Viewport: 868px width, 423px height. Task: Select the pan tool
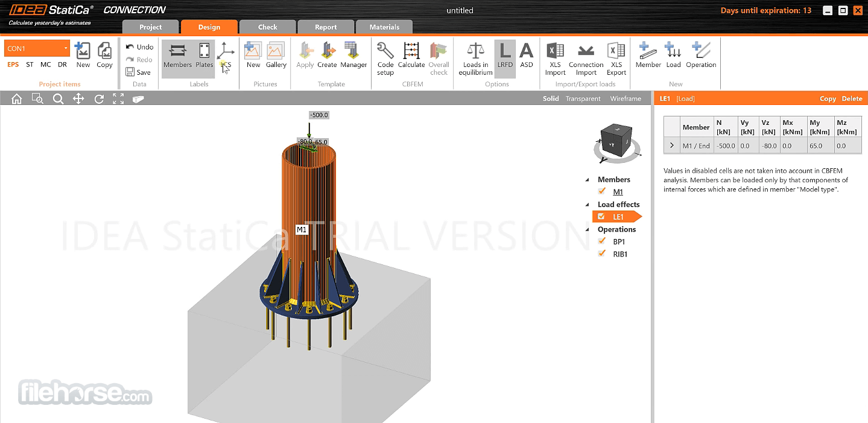(x=78, y=99)
